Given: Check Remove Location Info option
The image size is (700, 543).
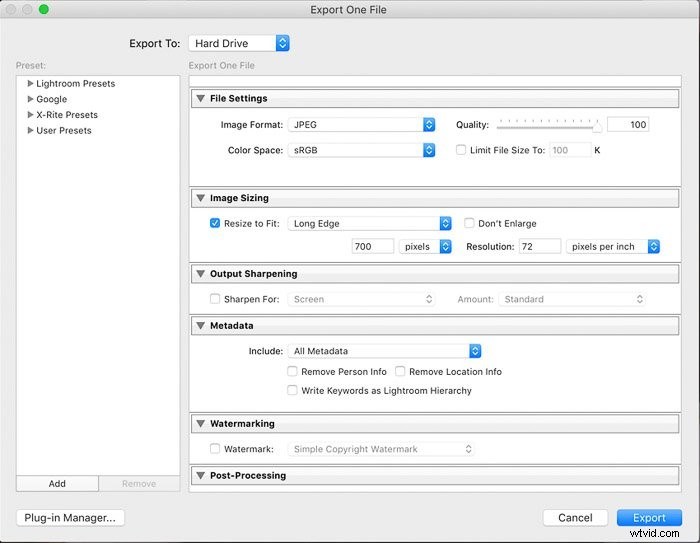Looking at the screenshot, I should (400, 371).
